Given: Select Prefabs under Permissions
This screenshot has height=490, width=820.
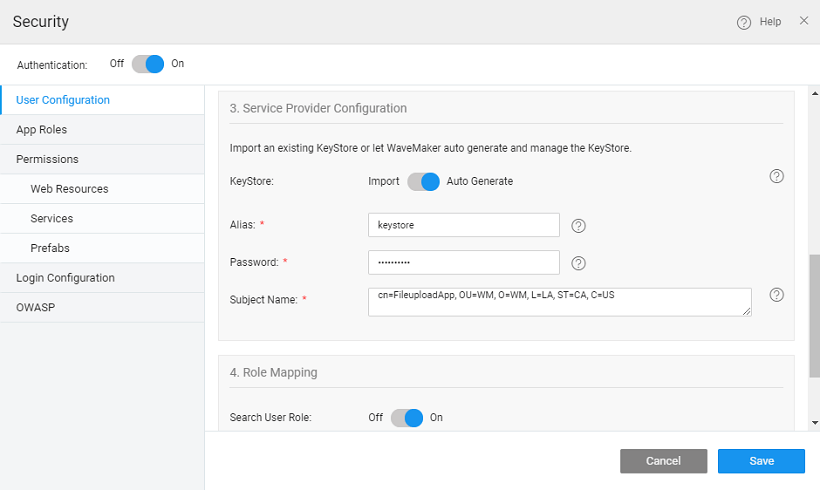Looking at the screenshot, I should click(50, 248).
